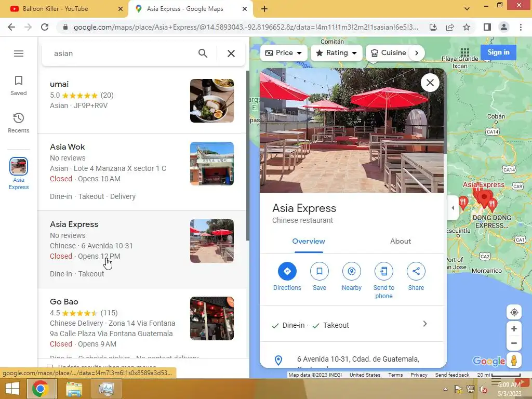
Task: Switch to the About tab
Action: click(401, 241)
